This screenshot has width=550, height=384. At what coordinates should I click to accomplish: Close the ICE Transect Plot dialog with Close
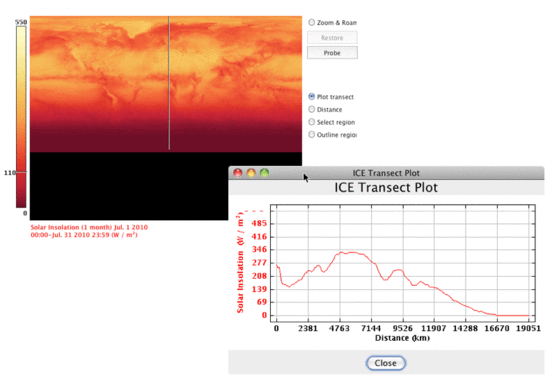pyautogui.click(x=385, y=363)
